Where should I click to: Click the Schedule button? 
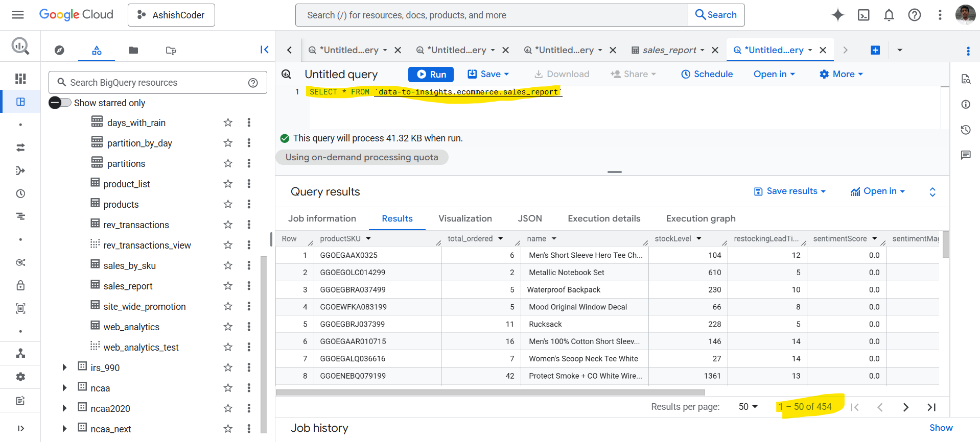(707, 74)
